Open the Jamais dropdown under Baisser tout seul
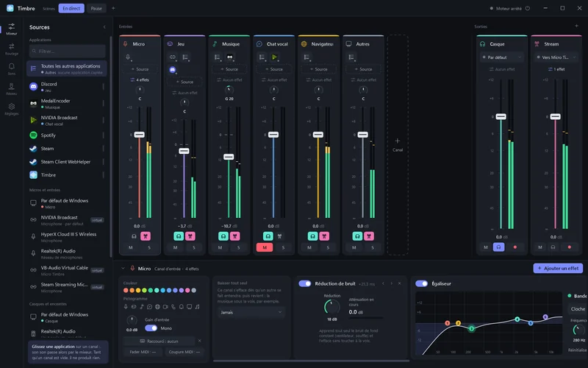588x368 pixels. point(251,312)
